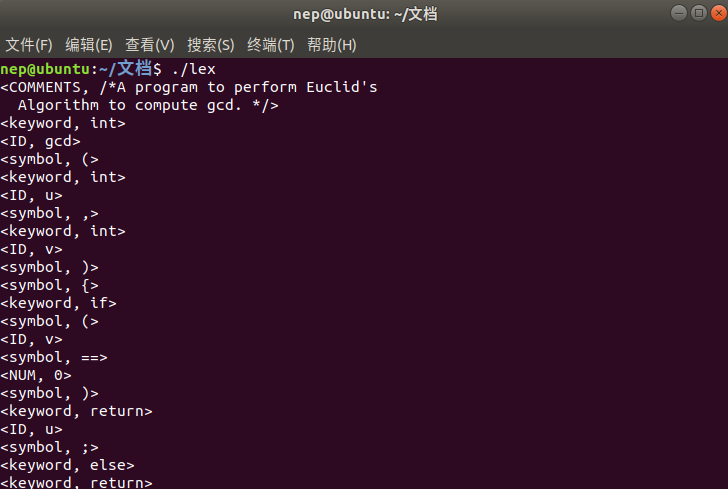Click the <symbol, ==> output line
Image resolution: width=728 pixels, height=489 pixels.
tap(54, 357)
